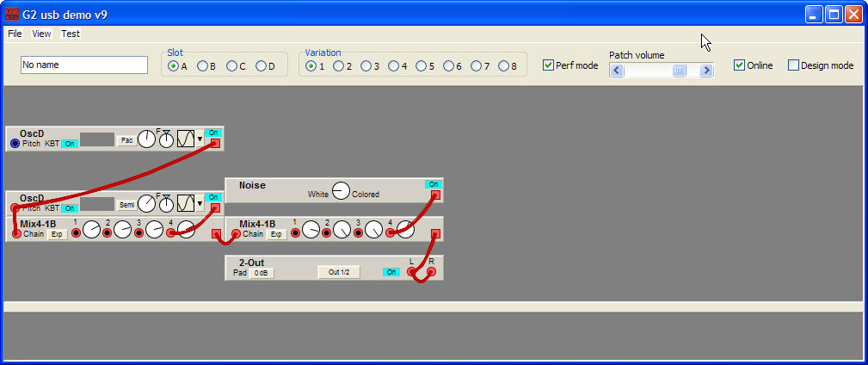Select Variation 5 radio button

point(421,66)
